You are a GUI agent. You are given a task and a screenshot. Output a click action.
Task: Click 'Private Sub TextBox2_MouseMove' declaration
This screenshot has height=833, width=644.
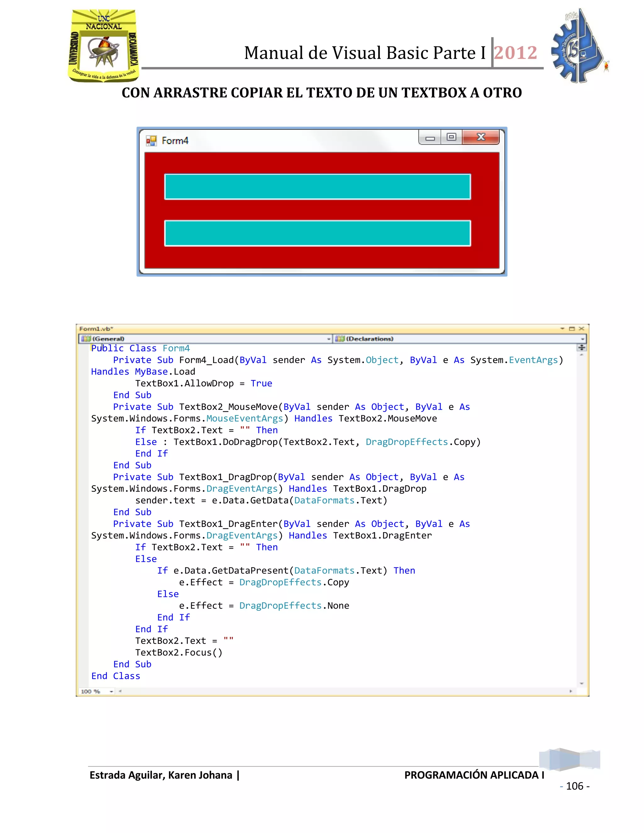click(291, 407)
